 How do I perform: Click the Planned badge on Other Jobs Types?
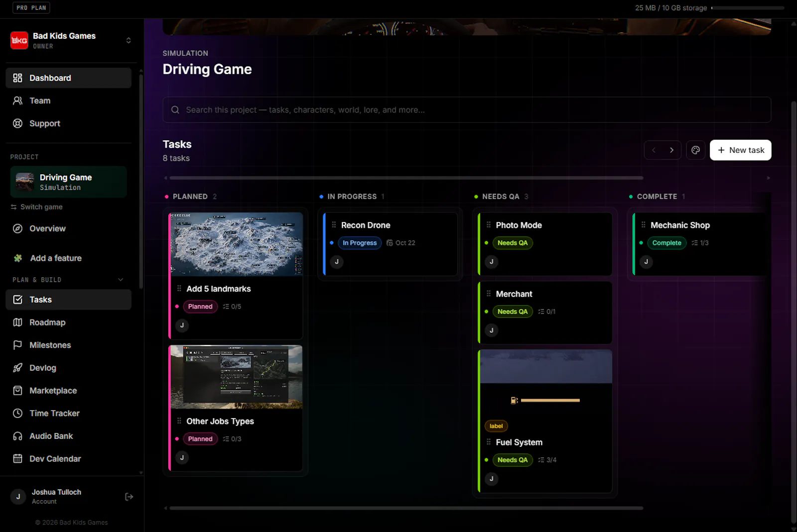pyautogui.click(x=200, y=439)
